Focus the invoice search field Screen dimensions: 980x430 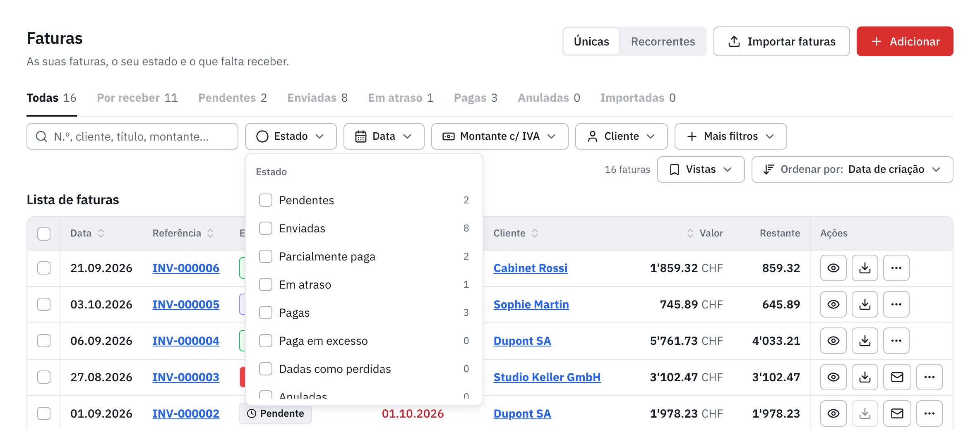(x=132, y=136)
